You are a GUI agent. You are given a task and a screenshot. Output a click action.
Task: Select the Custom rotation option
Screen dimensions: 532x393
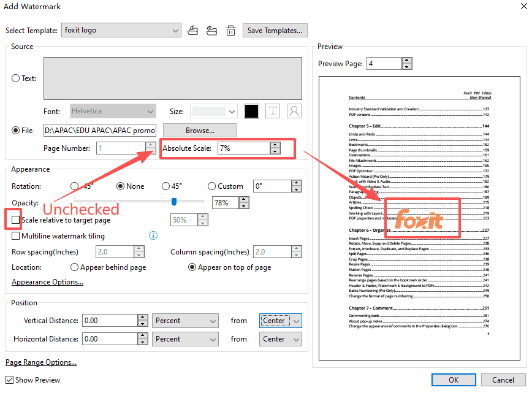pyautogui.click(x=211, y=186)
